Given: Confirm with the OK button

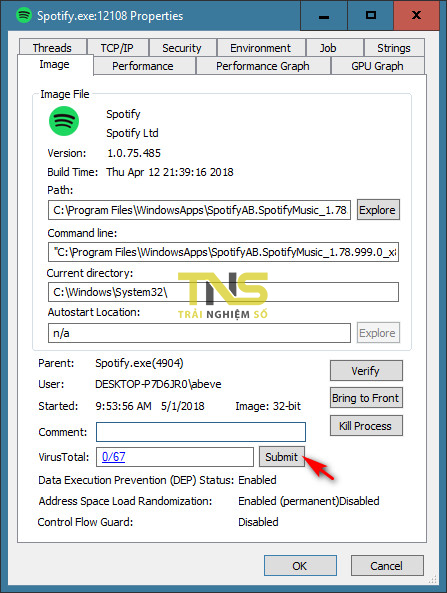Looking at the screenshot, I should [300, 566].
